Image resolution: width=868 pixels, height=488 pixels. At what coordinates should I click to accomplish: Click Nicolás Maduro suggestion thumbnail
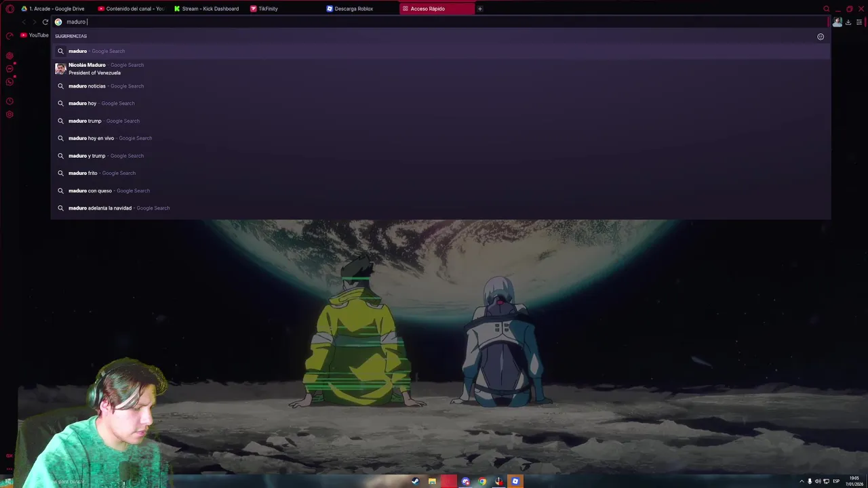pos(60,68)
